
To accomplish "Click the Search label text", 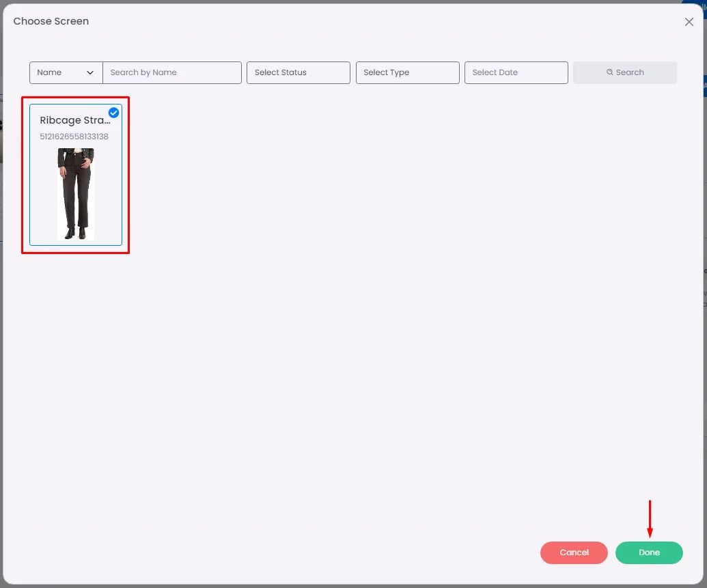I will (x=629, y=72).
